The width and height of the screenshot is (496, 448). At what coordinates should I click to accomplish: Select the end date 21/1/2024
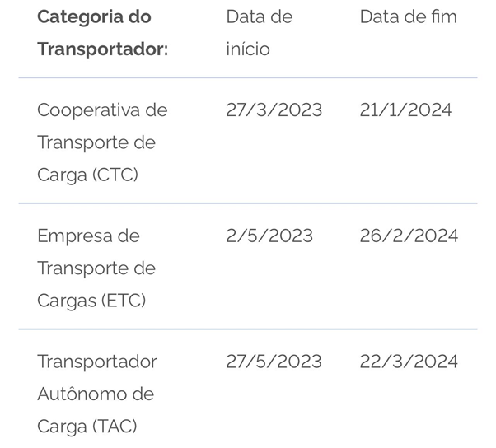coord(405,110)
